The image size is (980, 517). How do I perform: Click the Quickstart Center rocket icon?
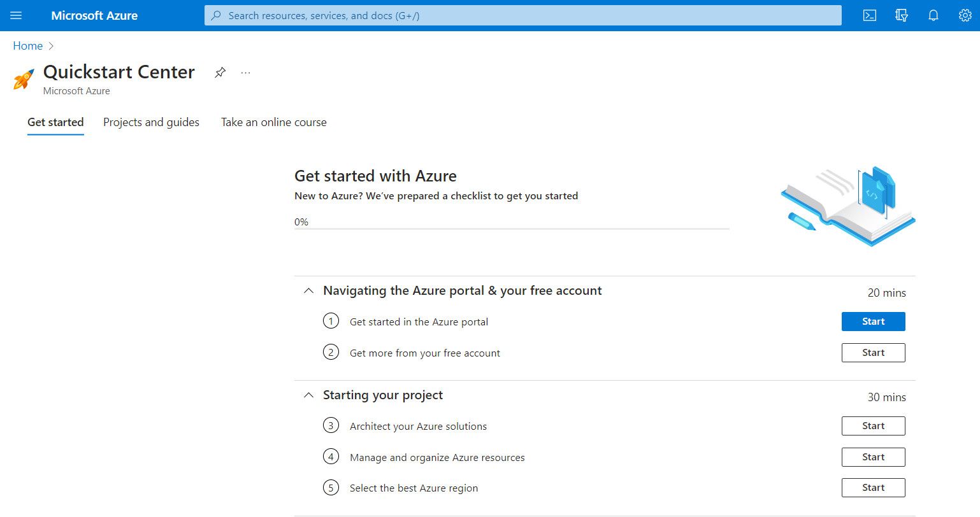pyautogui.click(x=24, y=78)
